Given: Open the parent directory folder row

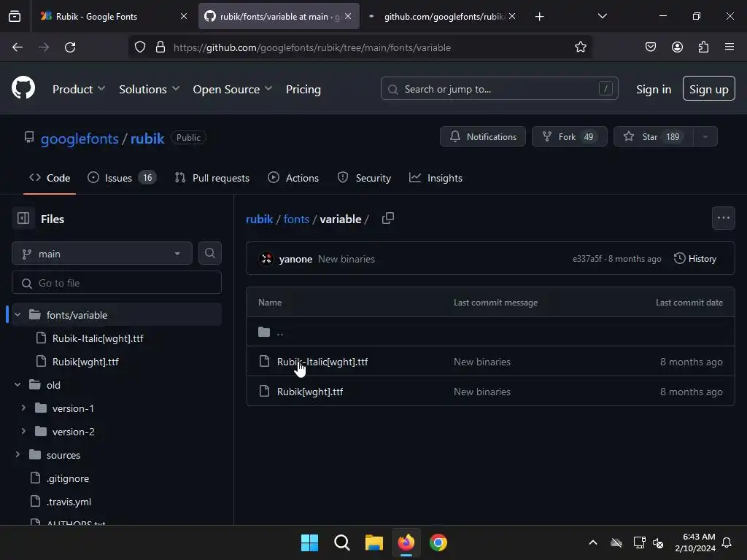Looking at the screenshot, I should pos(490,332).
